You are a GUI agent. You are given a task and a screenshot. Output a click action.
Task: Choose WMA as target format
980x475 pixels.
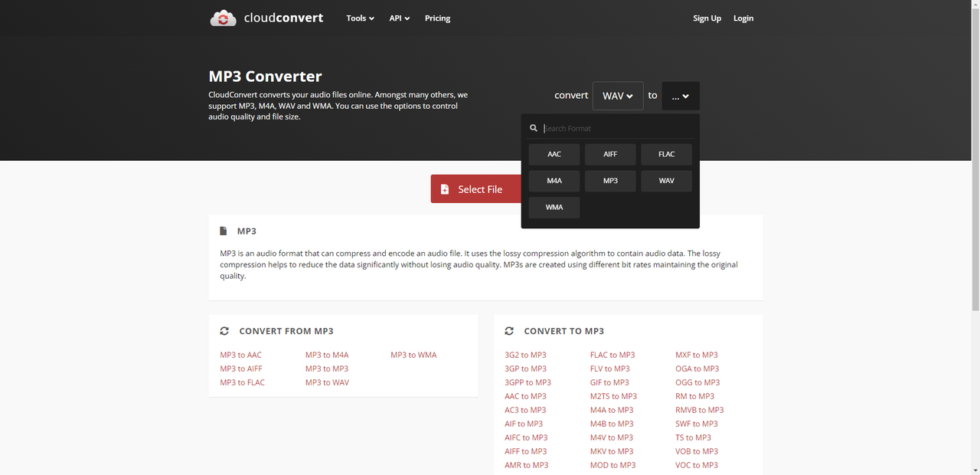554,208
